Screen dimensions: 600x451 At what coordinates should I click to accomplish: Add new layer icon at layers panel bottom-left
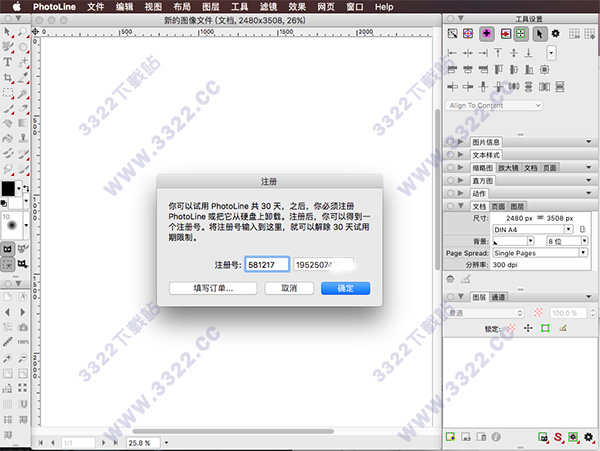point(451,437)
